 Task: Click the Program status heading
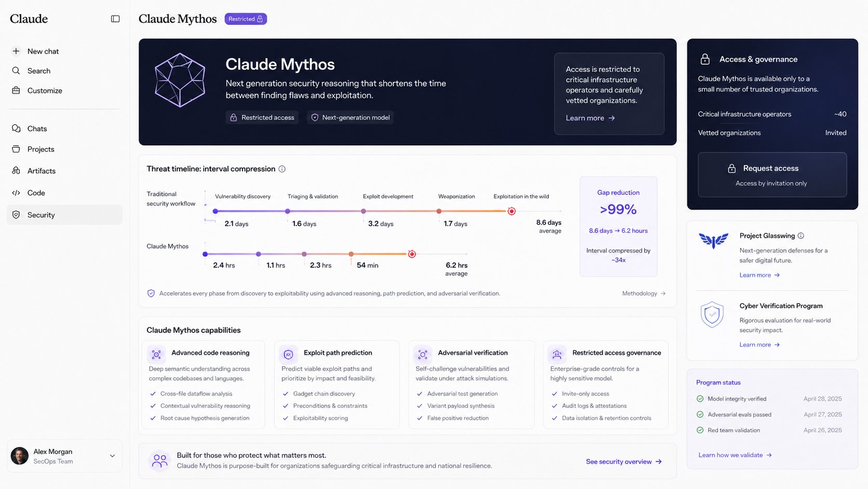tap(718, 382)
